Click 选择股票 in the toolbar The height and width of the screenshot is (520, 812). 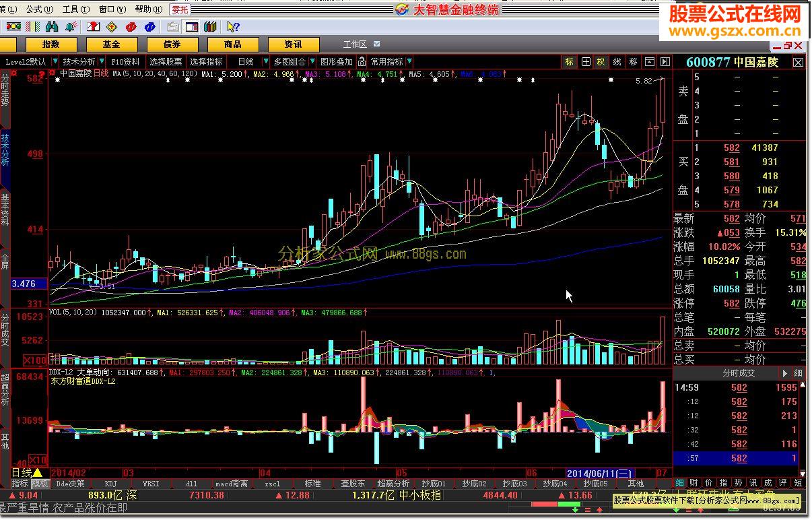(166, 62)
